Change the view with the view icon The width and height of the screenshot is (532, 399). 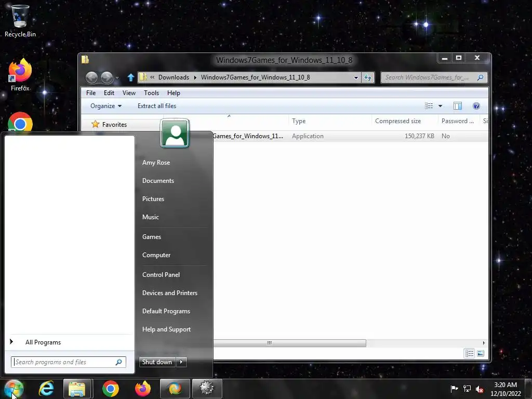(429, 106)
